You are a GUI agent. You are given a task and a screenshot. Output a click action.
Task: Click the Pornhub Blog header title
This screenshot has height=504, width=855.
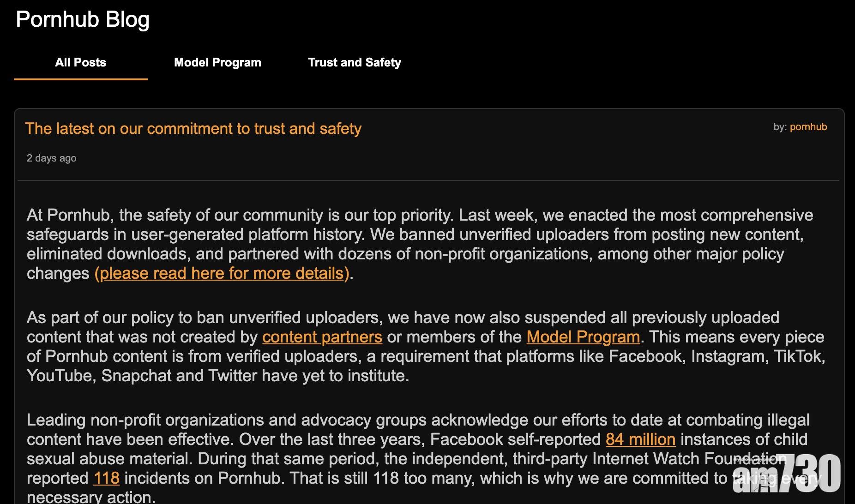(83, 20)
